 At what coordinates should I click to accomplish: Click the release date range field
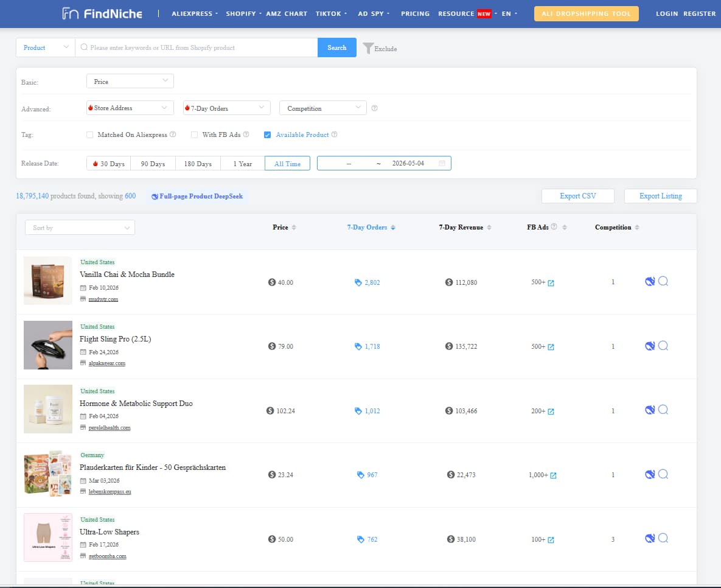tap(384, 163)
